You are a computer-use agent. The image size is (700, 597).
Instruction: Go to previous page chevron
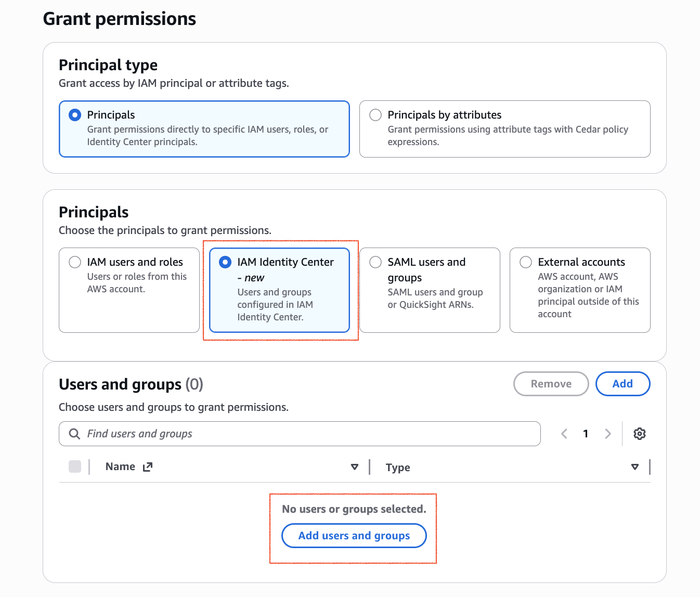(564, 434)
